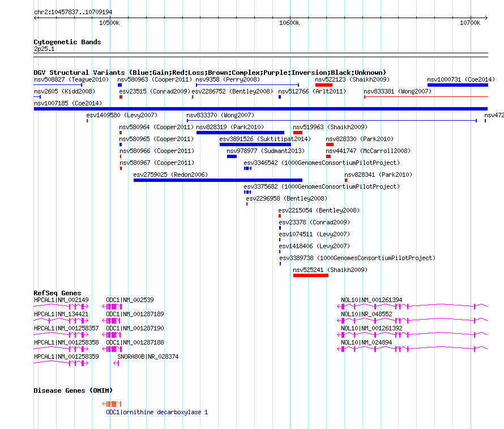Click the nsv833381 (Wong2007) label
Screen dimensions: 504x429
pyautogui.click(x=398, y=91)
